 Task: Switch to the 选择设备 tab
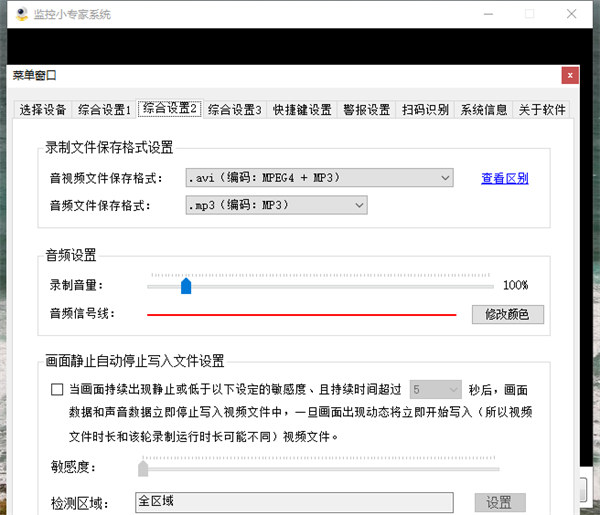click(x=42, y=110)
